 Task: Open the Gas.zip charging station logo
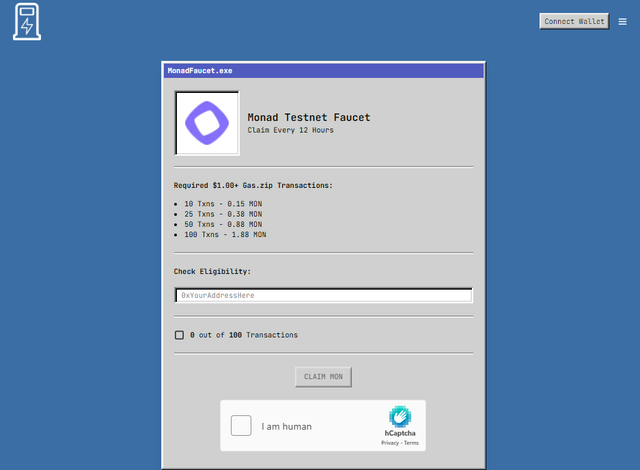point(27,22)
